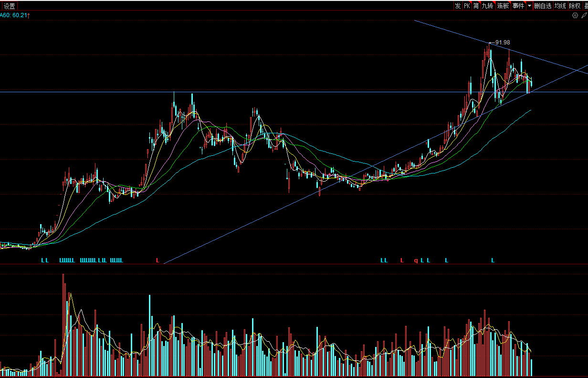Open the 事件 events button

pyautogui.click(x=518, y=6)
